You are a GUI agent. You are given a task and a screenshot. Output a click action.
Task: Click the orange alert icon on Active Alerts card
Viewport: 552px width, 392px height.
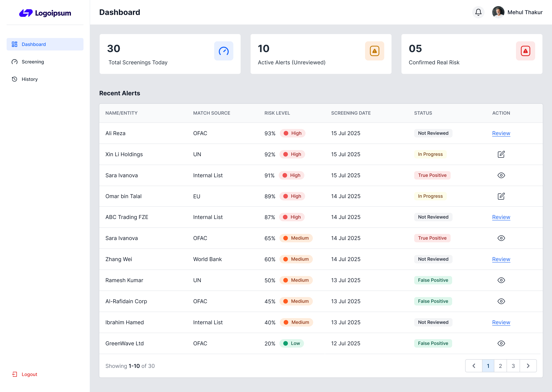(374, 51)
